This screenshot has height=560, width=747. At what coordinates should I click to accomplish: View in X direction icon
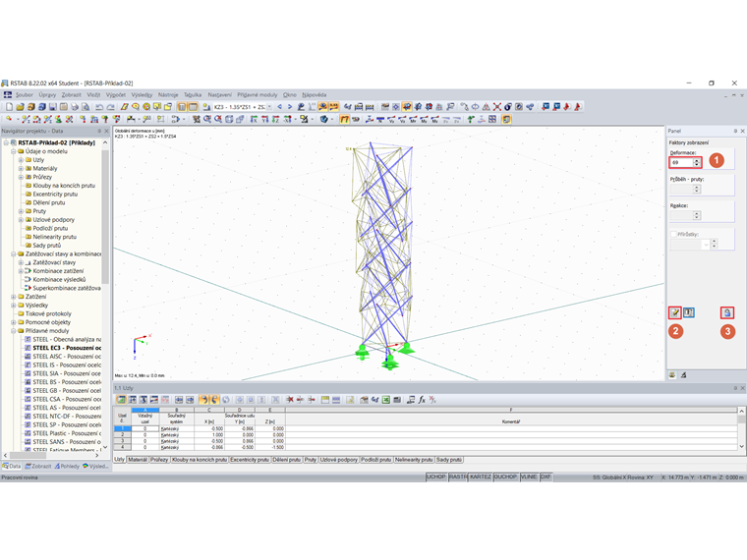(x=254, y=119)
